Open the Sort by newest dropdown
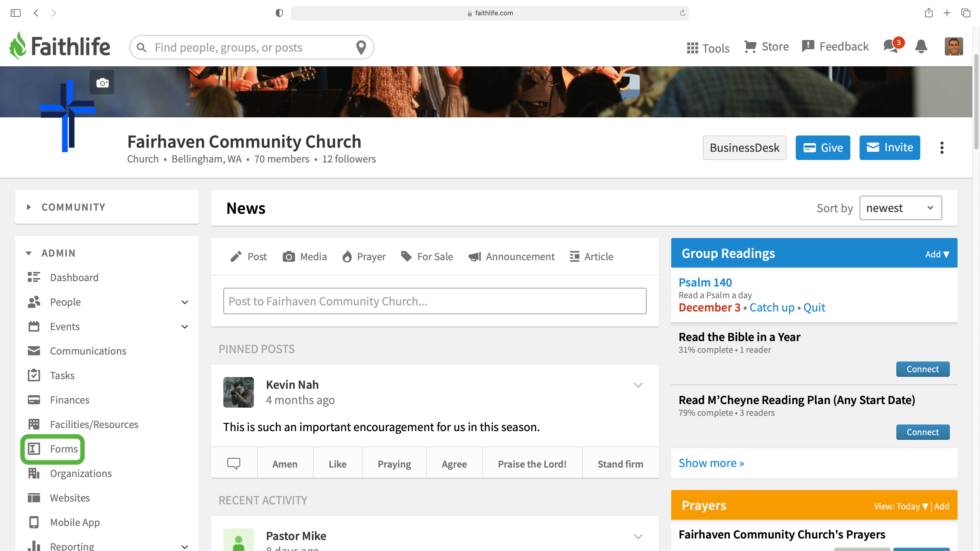 900,208
